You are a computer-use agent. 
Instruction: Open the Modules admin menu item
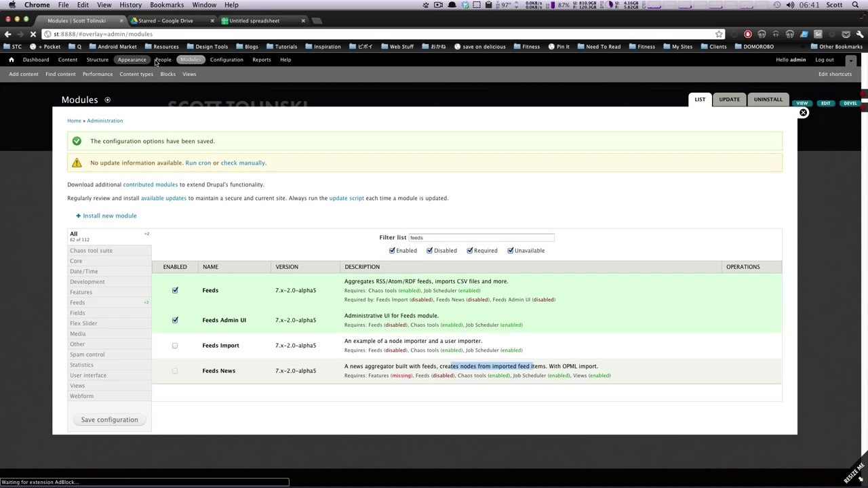pyautogui.click(x=191, y=60)
